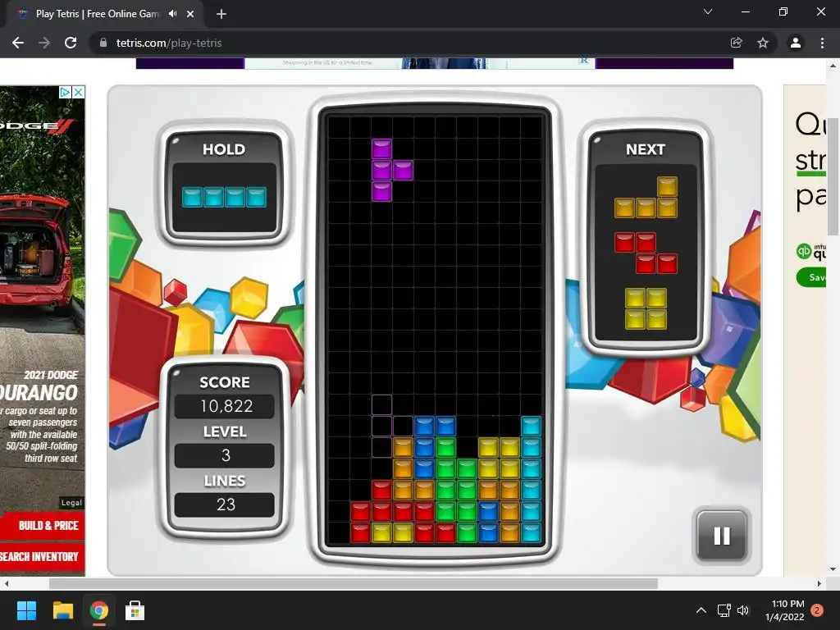Click the HOLD label
This screenshot has height=630, width=840.
224,149
